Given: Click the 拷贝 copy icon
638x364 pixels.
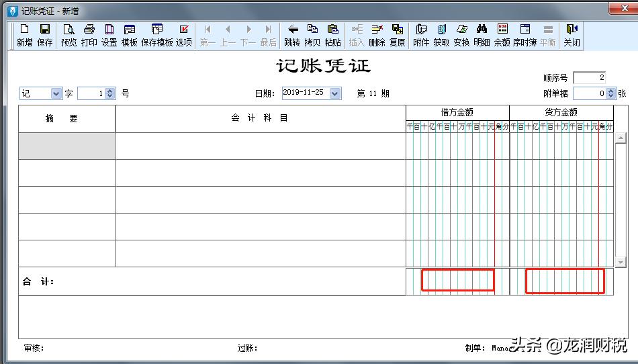Looking at the screenshot, I should pyautogui.click(x=312, y=35).
